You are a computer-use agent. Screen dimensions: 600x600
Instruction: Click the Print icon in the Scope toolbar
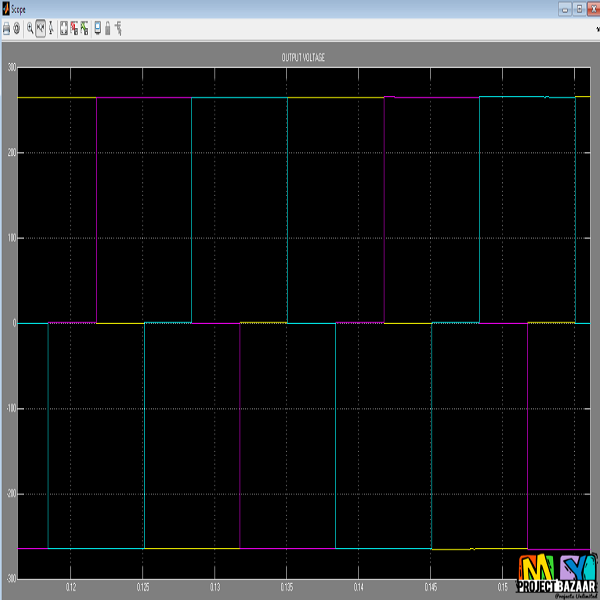pyautogui.click(x=6, y=29)
